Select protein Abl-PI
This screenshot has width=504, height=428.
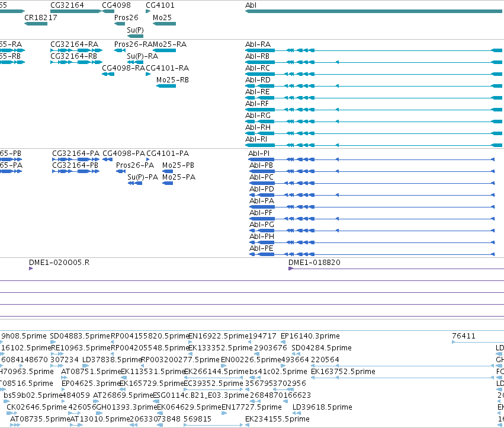[x=371, y=159]
